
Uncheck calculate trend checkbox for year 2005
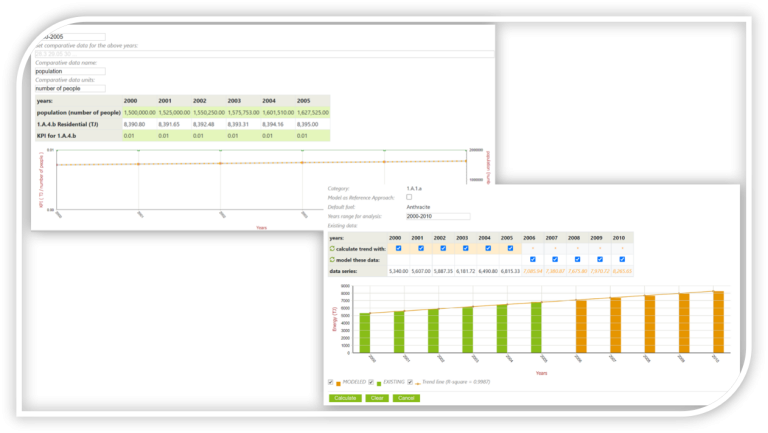tap(510, 248)
